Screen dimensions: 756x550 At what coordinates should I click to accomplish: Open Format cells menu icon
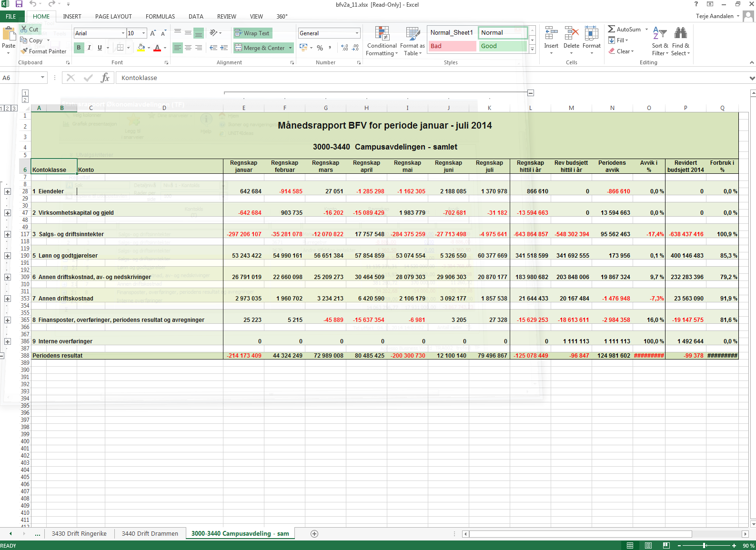[592, 34]
